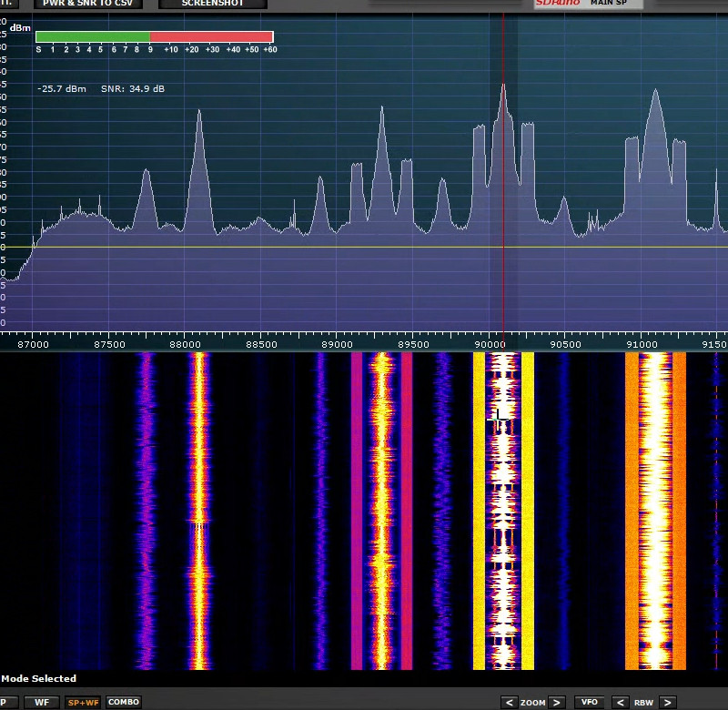Click the Mode Selected status text
728x710 pixels.
click(38, 678)
